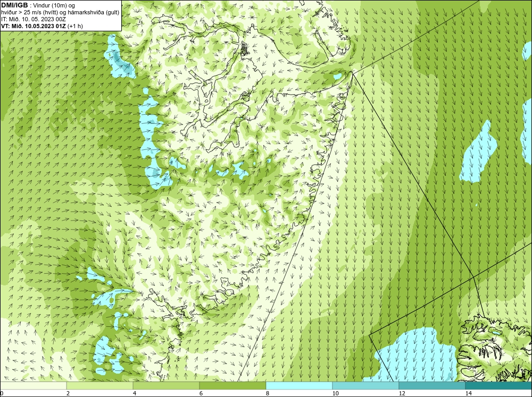Click the "IT: Mið. 10. 05. 2023 00Z" line
Viewport: 532px width, 397px height.
point(33,19)
